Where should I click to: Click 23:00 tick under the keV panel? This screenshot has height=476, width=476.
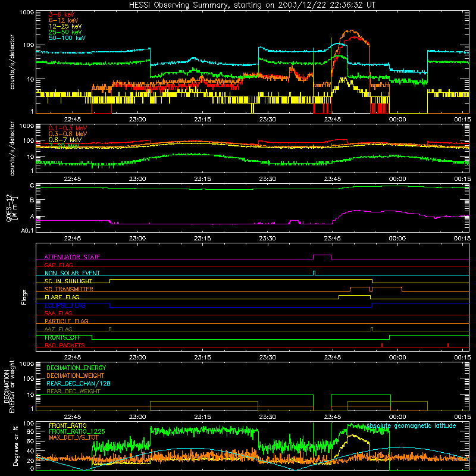coord(137,120)
